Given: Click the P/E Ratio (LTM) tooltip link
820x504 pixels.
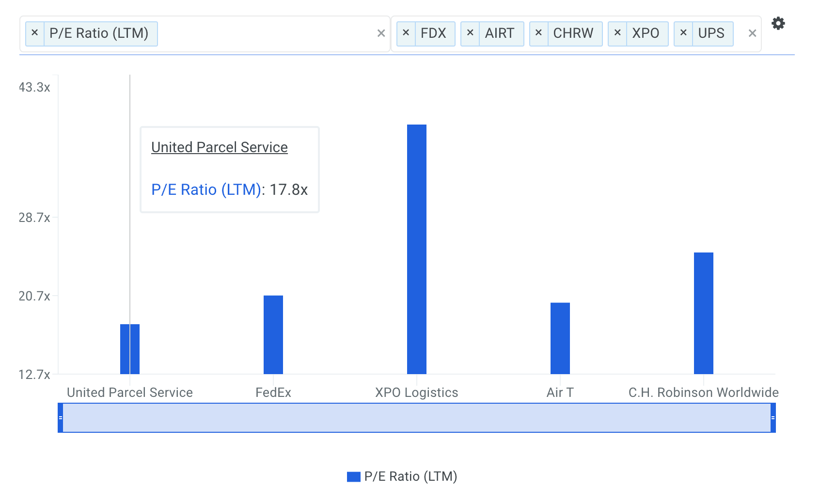Looking at the screenshot, I should pyautogui.click(x=206, y=189).
